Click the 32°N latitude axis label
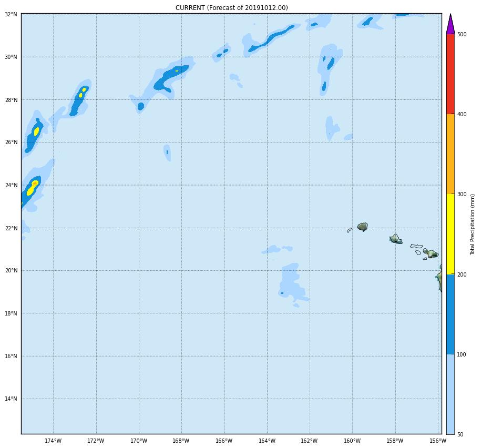 pyautogui.click(x=11, y=14)
